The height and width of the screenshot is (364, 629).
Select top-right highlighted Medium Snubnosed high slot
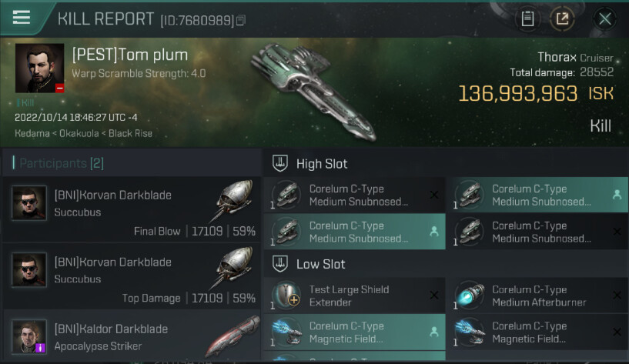537,195
